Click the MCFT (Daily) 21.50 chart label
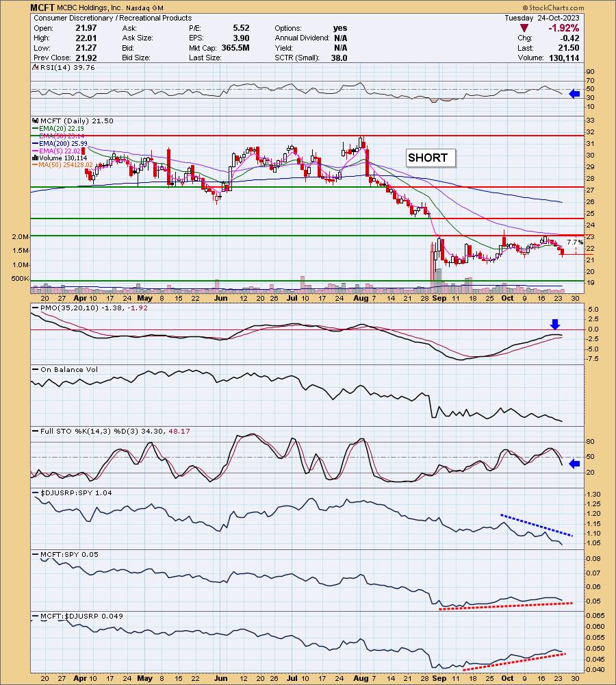The width and height of the screenshot is (616, 685). 77,121
